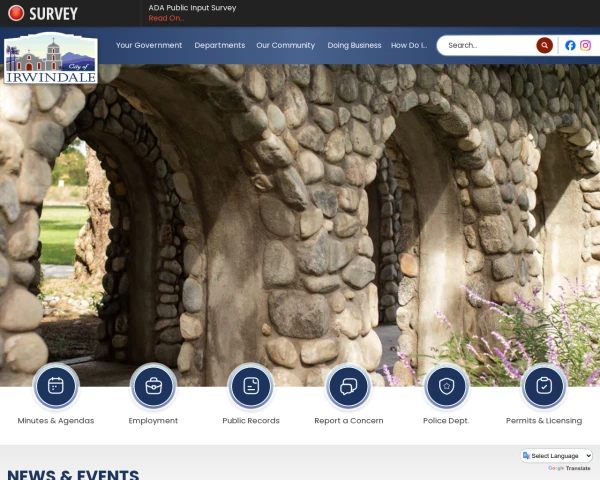Open the Departments menu

click(220, 45)
